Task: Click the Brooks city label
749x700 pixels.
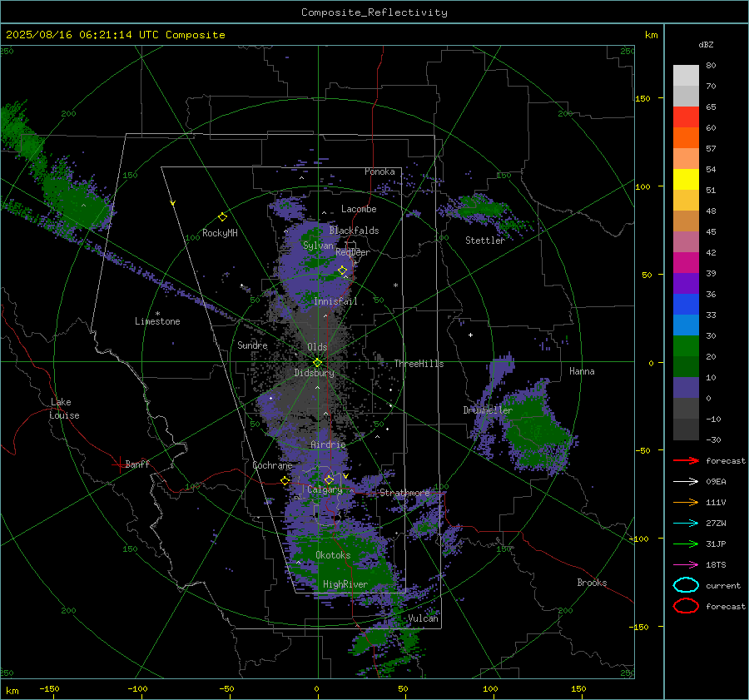Action: pos(592,583)
